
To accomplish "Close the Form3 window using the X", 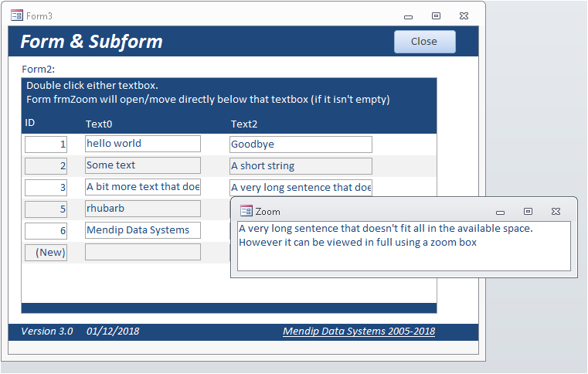I will 464,15.
